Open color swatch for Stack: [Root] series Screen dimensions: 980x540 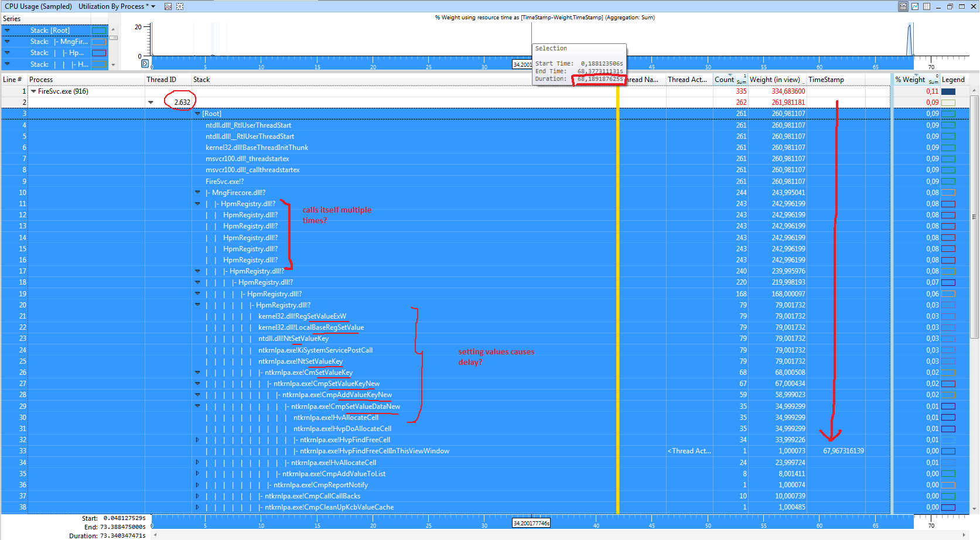[x=99, y=30]
